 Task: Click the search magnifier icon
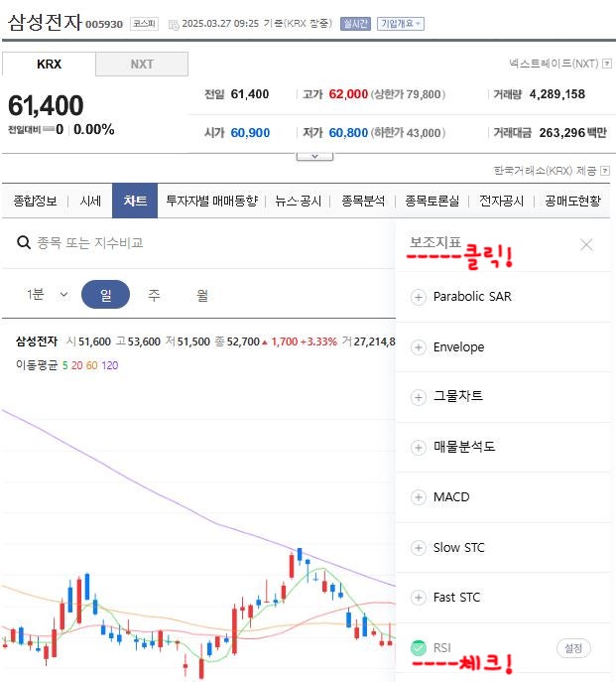click(21, 242)
